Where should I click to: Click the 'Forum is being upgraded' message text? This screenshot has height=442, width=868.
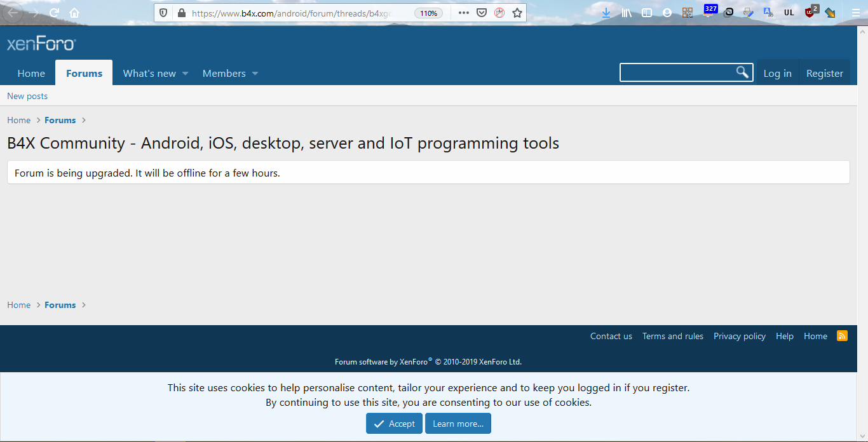(x=147, y=173)
